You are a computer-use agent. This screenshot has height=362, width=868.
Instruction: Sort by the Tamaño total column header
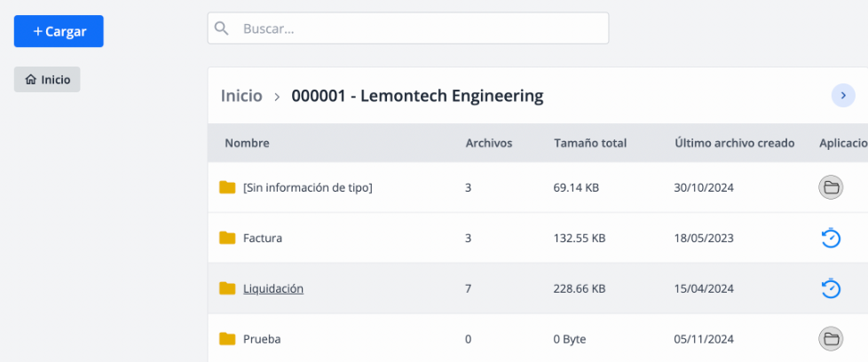(x=590, y=143)
